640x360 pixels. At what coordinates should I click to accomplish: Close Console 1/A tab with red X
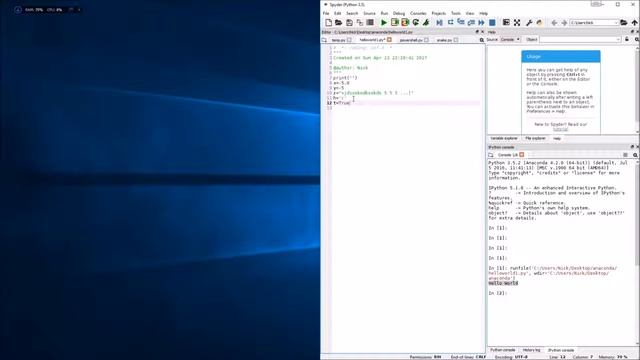click(x=522, y=155)
